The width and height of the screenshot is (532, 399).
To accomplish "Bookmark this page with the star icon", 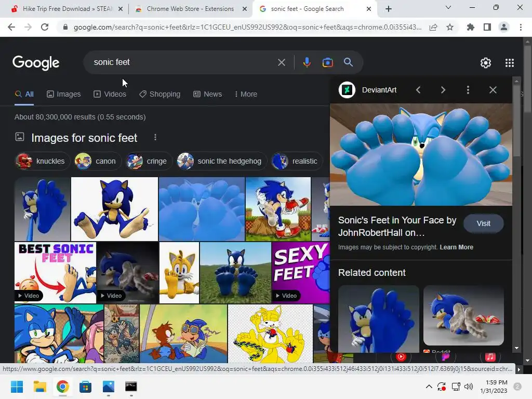I will 450,27.
